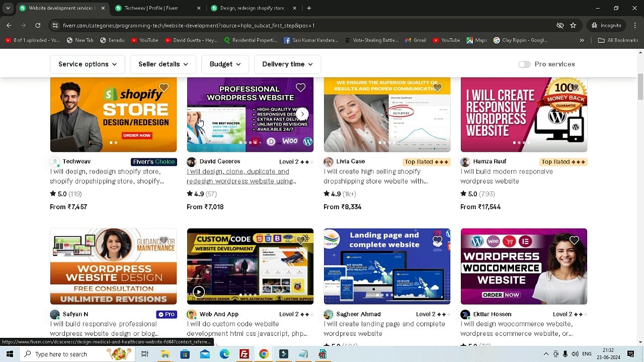This screenshot has height=362, width=644.
Task: Open Windows Start menu
Action: coord(10,354)
